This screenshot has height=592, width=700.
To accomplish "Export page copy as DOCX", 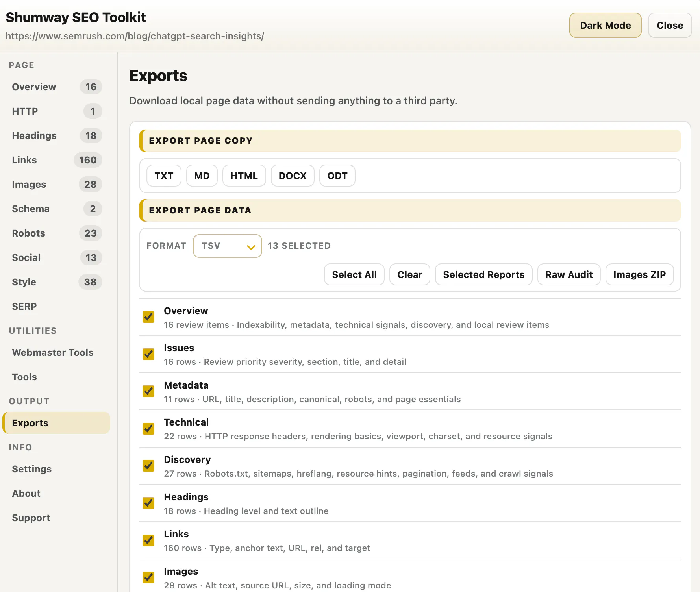I will 293,176.
